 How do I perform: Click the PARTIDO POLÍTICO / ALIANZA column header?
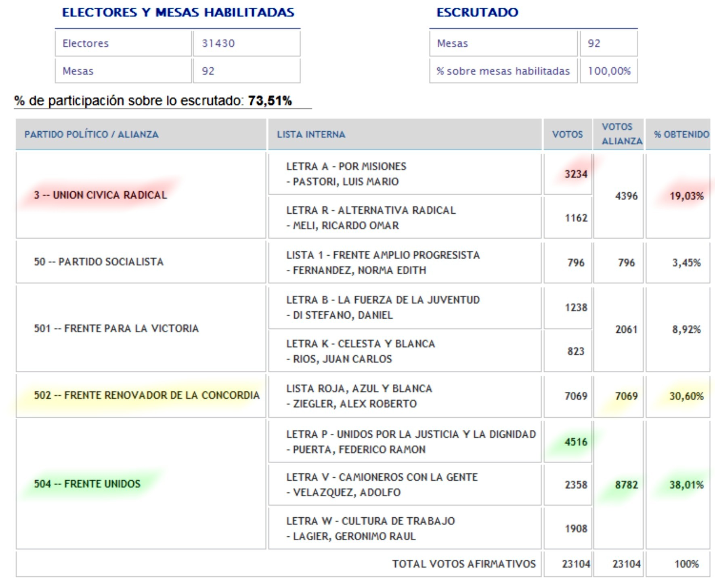pyautogui.click(x=91, y=134)
